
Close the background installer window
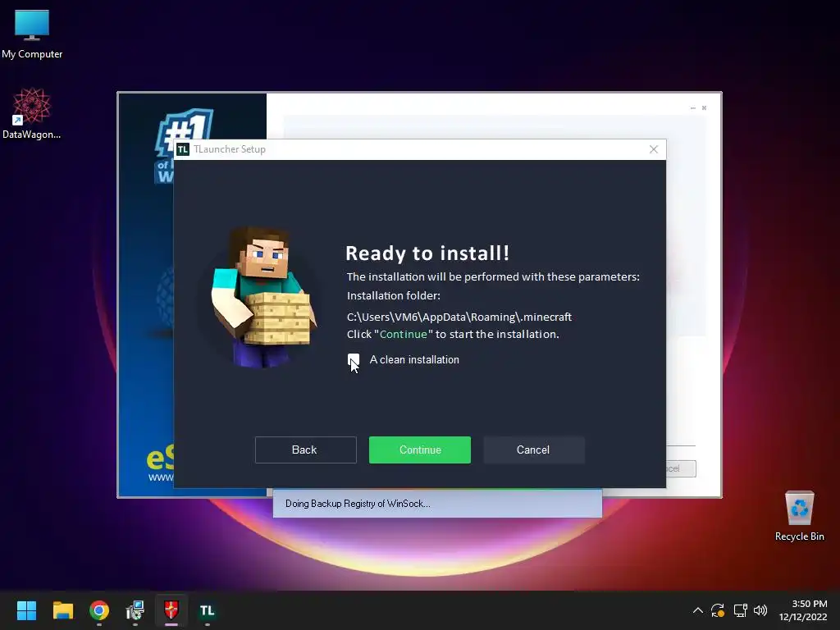(x=704, y=108)
